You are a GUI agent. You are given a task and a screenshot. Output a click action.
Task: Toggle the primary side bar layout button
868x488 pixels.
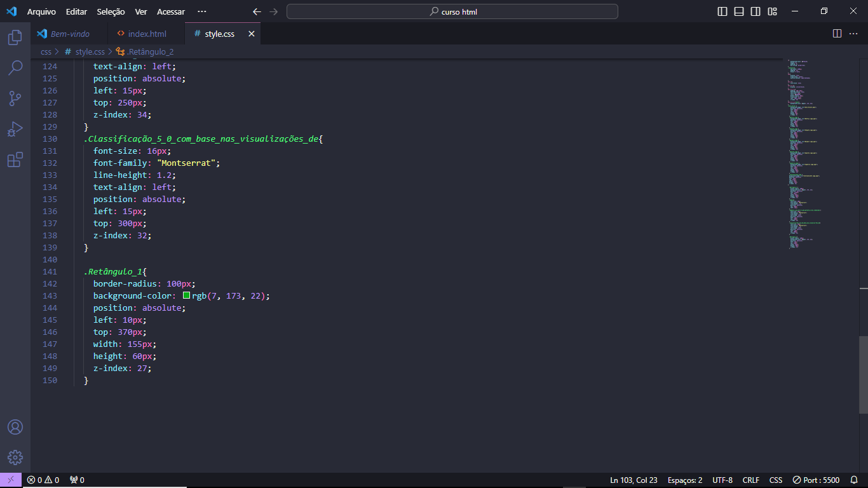point(722,11)
